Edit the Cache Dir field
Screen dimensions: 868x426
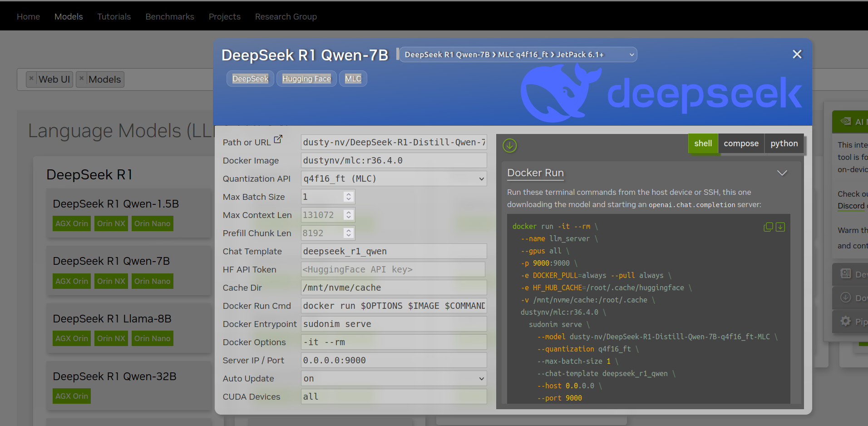pyautogui.click(x=394, y=287)
